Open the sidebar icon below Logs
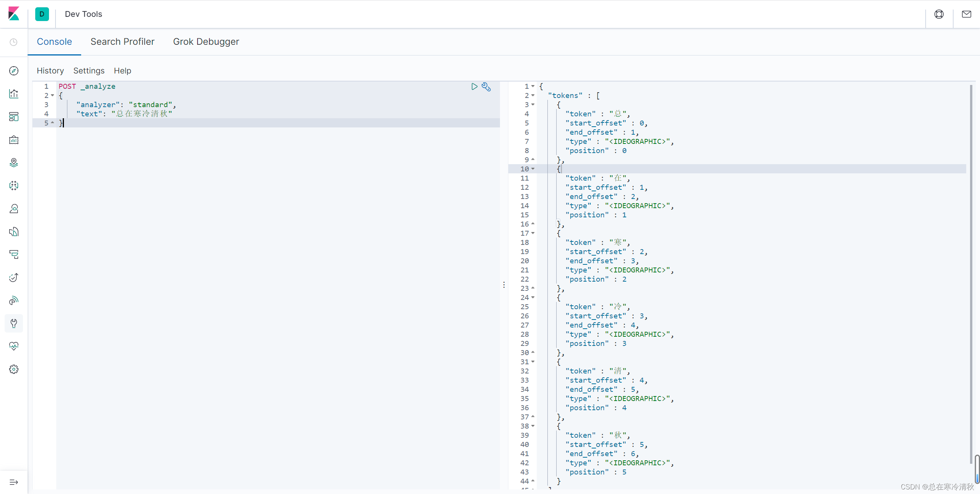The height and width of the screenshot is (494, 980). pos(14,254)
